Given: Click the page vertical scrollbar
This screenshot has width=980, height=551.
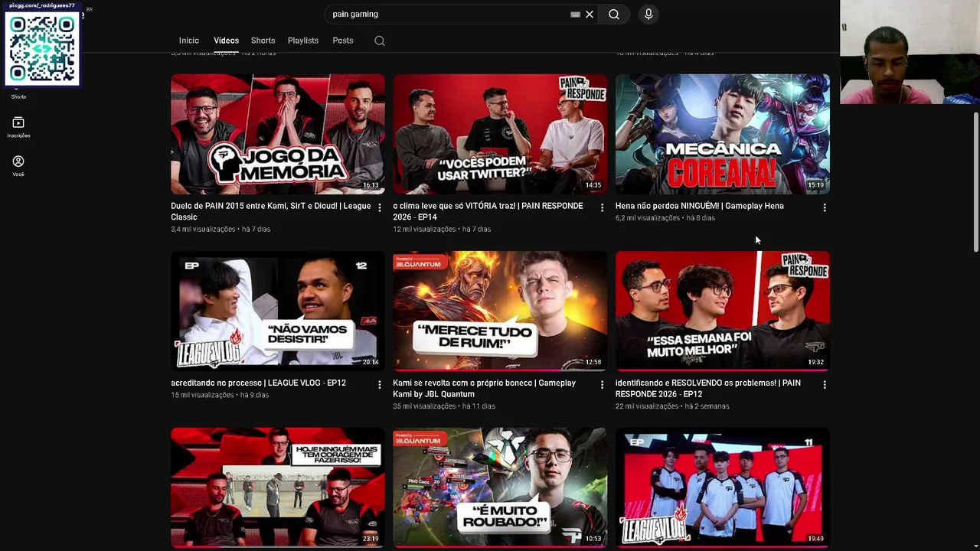Looking at the screenshot, I should tap(975, 182).
